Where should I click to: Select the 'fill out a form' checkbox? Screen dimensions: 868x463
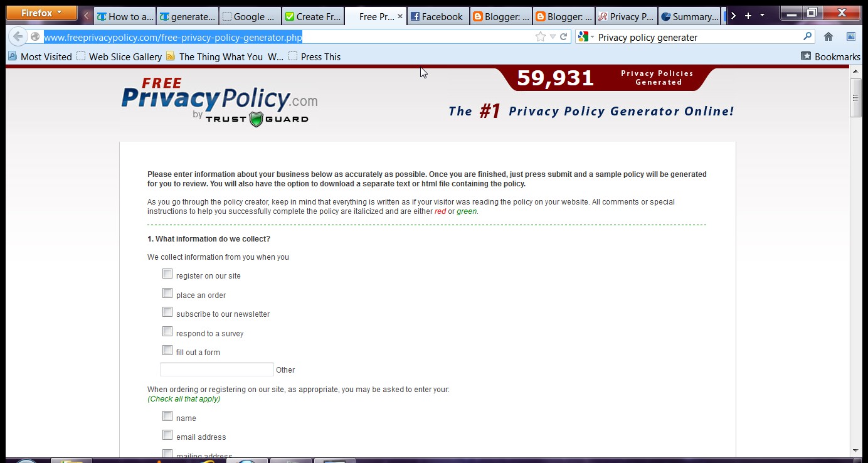tap(167, 350)
